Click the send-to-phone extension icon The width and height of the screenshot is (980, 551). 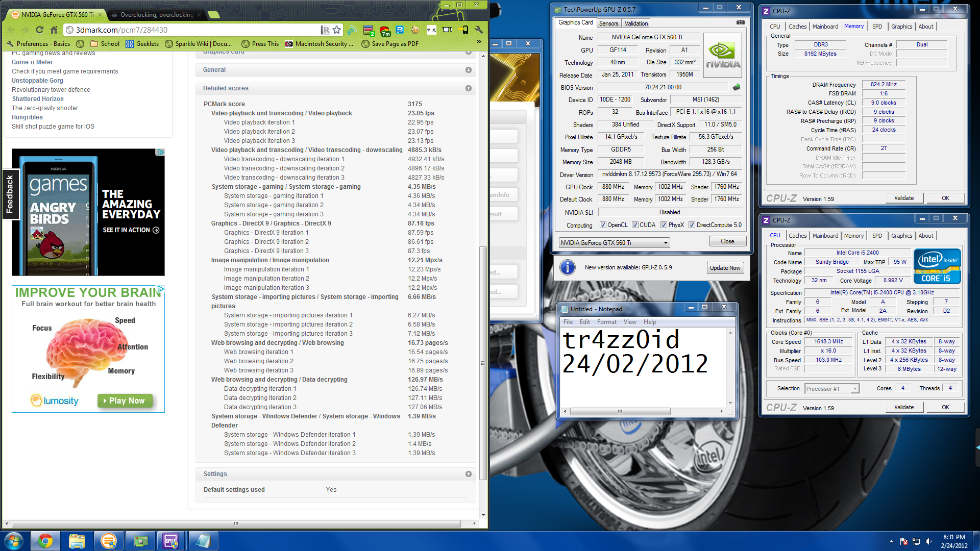tap(463, 30)
